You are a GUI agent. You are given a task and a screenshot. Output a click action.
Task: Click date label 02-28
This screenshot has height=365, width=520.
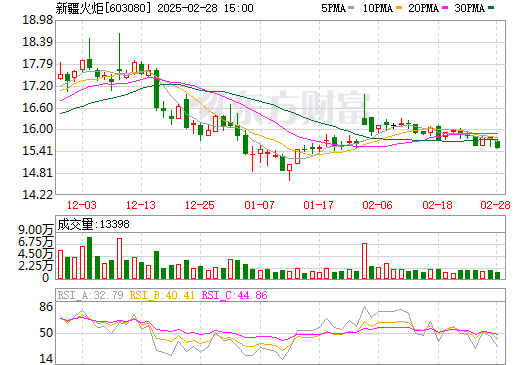pos(495,205)
